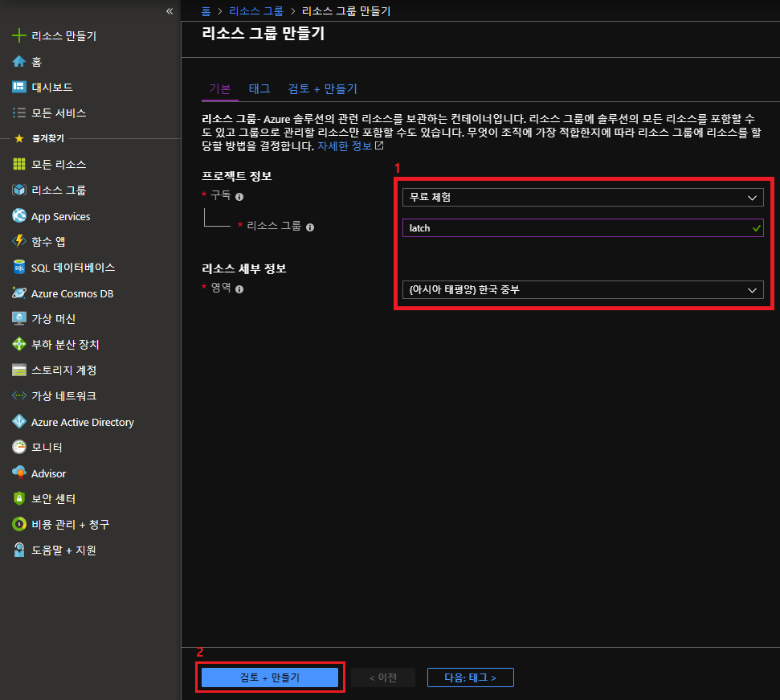The width and height of the screenshot is (780, 700).
Task: Click the green plus icon for 리소스 만들기
Action: [x=19, y=35]
